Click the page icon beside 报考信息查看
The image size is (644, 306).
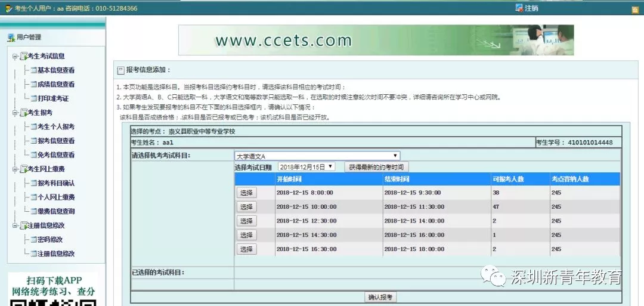[33, 140]
